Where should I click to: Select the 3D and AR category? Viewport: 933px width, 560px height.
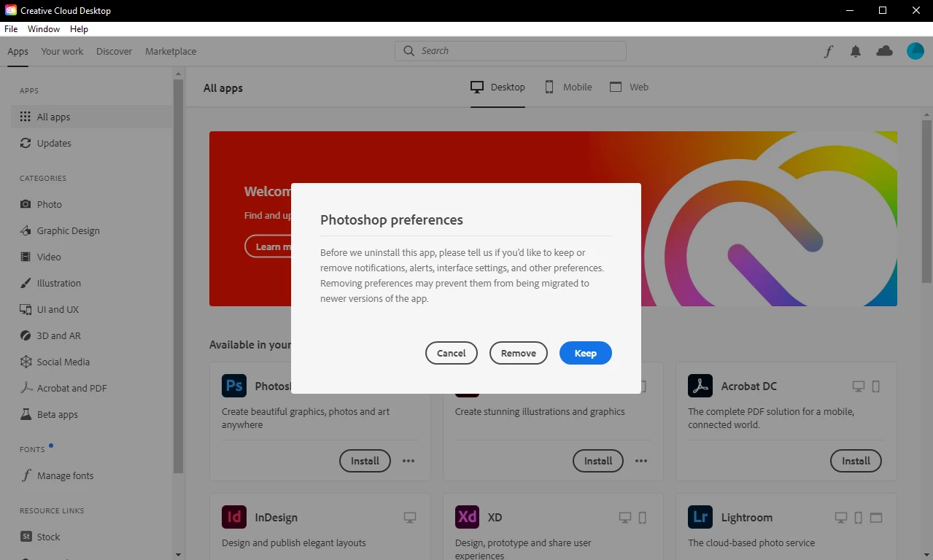(x=92, y=335)
